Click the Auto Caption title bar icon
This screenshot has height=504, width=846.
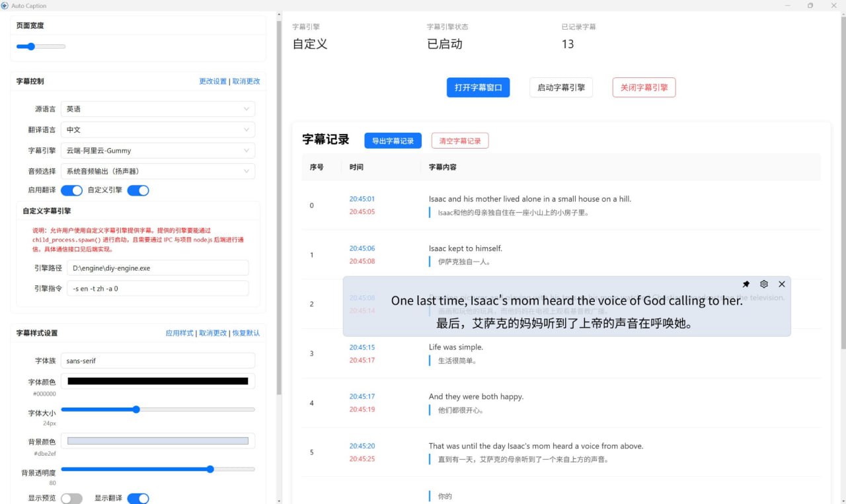[6, 5]
